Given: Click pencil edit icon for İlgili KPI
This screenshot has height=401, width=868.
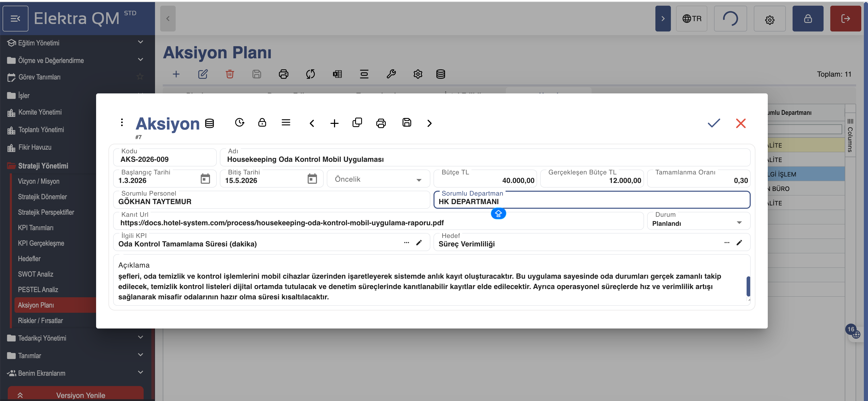Looking at the screenshot, I should pos(419,243).
